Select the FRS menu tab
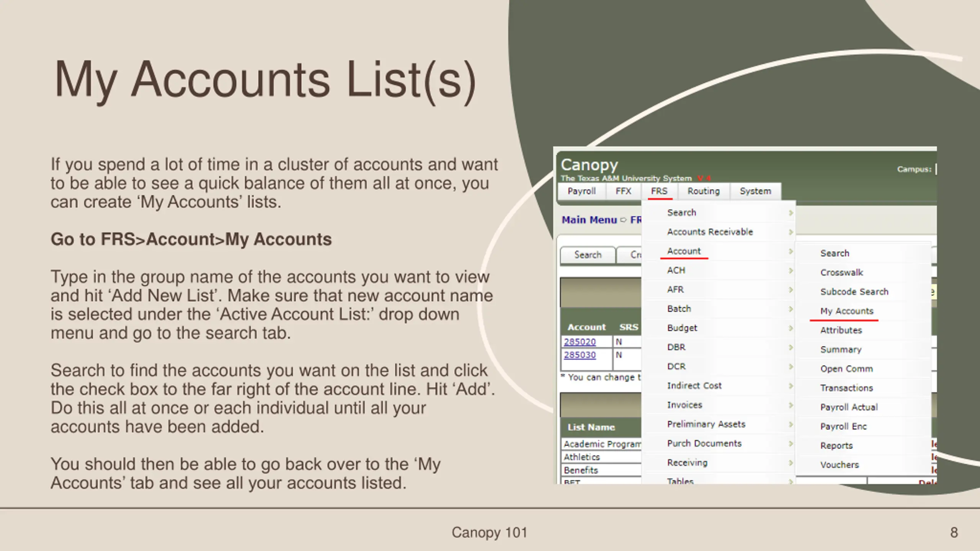Image resolution: width=980 pixels, height=551 pixels. (x=659, y=191)
